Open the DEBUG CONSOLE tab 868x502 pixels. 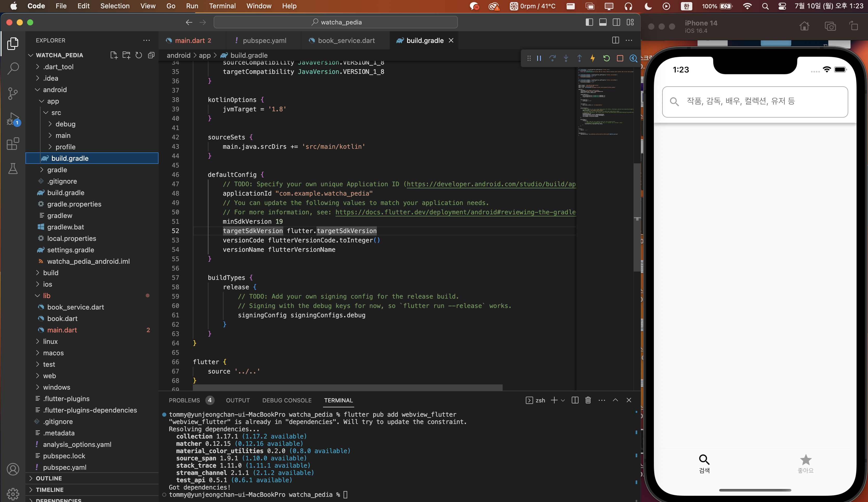click(287, 400)
